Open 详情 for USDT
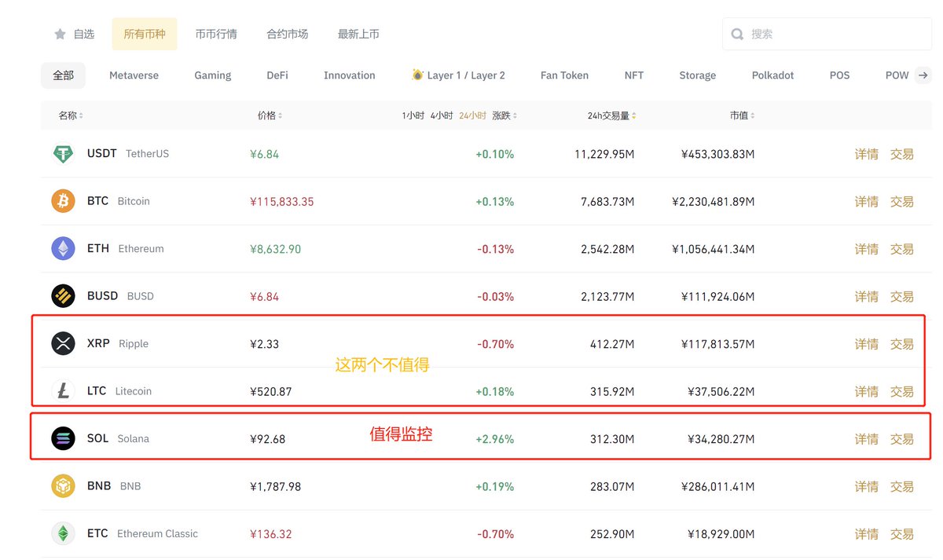 click(x=867, y=154)
